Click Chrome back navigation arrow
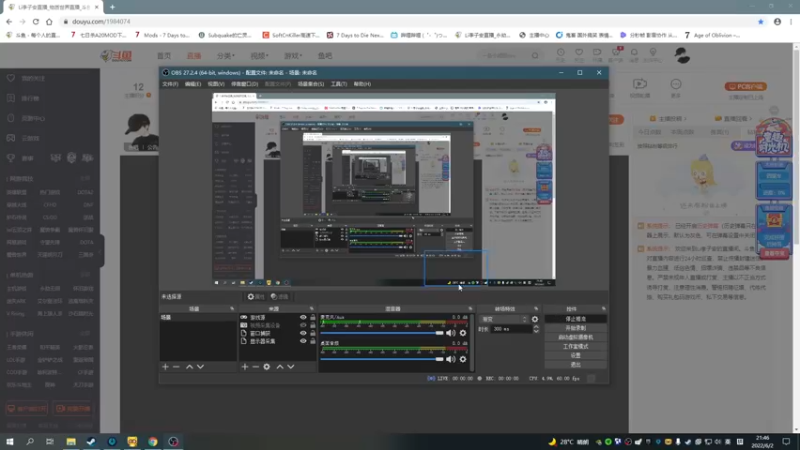The height and width of the screenshot is (450, 800). 9,22
